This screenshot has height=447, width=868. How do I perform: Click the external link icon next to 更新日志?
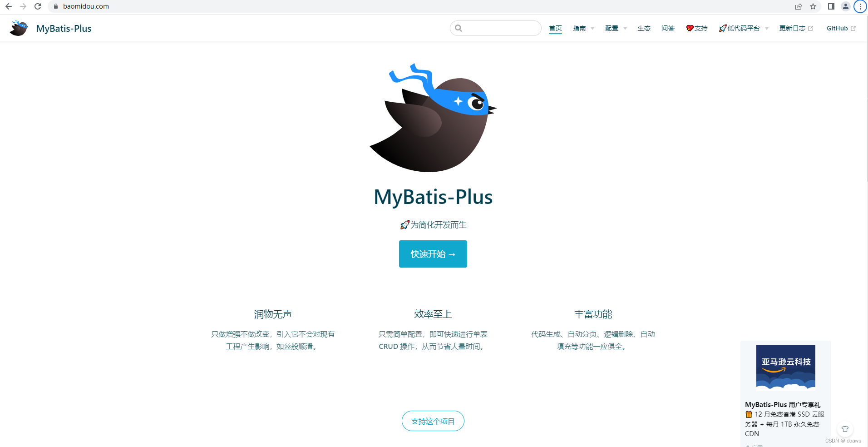[810, 28]
